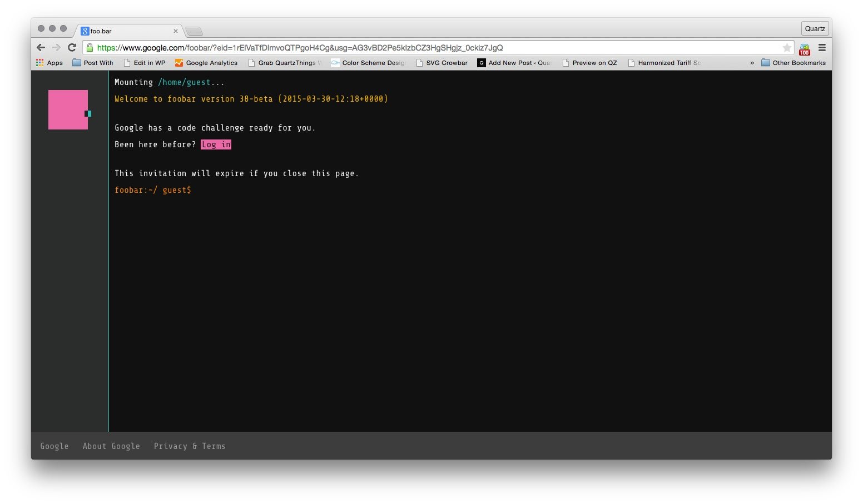The image size is (863, 504).
Task: Click the pink square foobar logo
Action: tap(68, 109)
